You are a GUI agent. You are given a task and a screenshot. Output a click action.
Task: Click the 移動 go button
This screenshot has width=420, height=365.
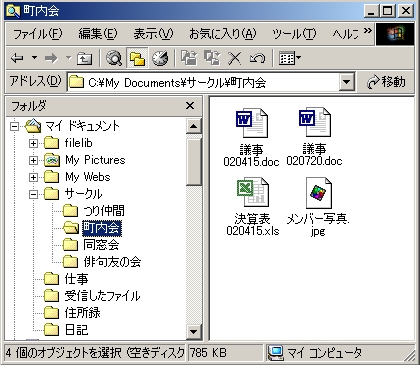(386, 82)
